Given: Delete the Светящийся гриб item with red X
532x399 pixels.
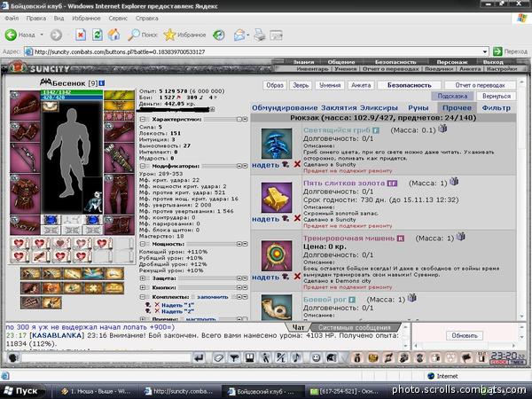Looking at the screenshot, I should (x=297, y=164).
